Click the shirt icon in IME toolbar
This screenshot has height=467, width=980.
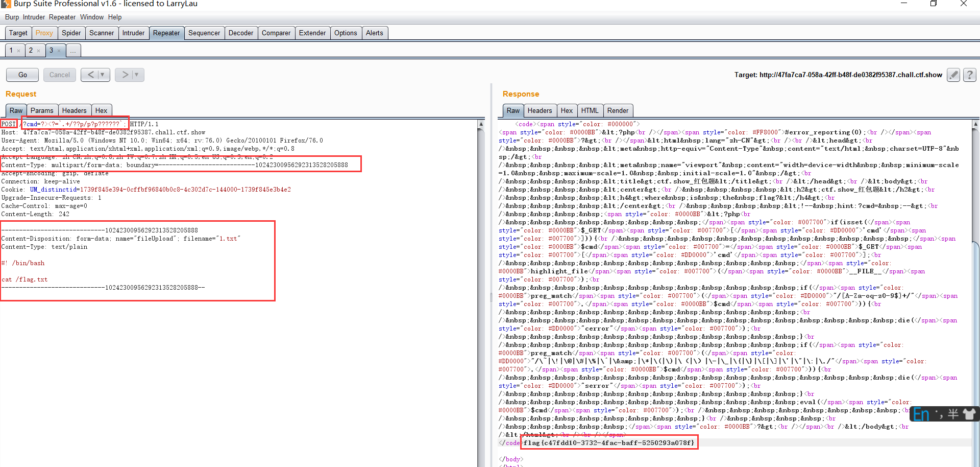(969, 414)
